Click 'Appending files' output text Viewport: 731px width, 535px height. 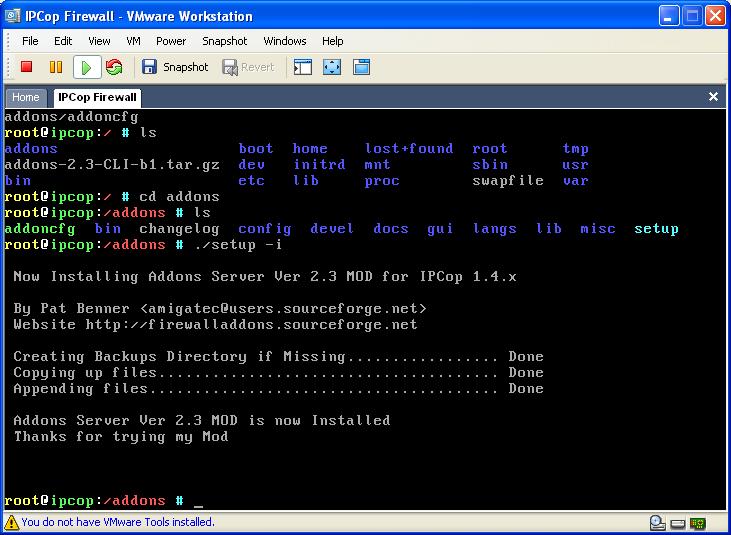click(80, 388)
